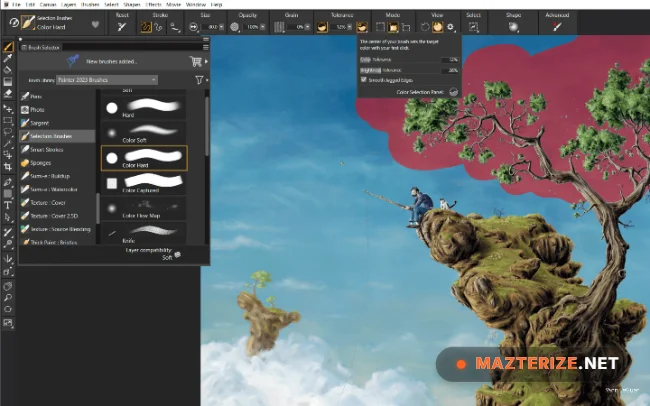The height and width of the screenshot is (406, 650).
Task: Open the Brush library dropdown
Action: 107,80
